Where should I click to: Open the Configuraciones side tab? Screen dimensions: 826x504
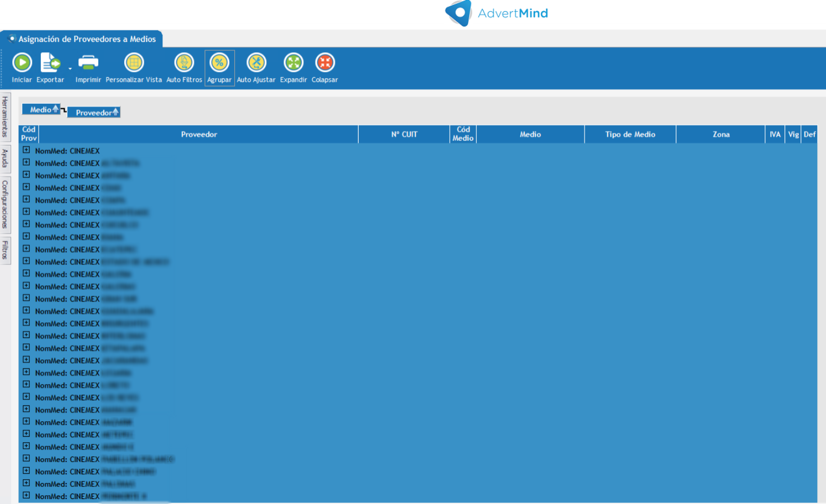pos(5,204)
